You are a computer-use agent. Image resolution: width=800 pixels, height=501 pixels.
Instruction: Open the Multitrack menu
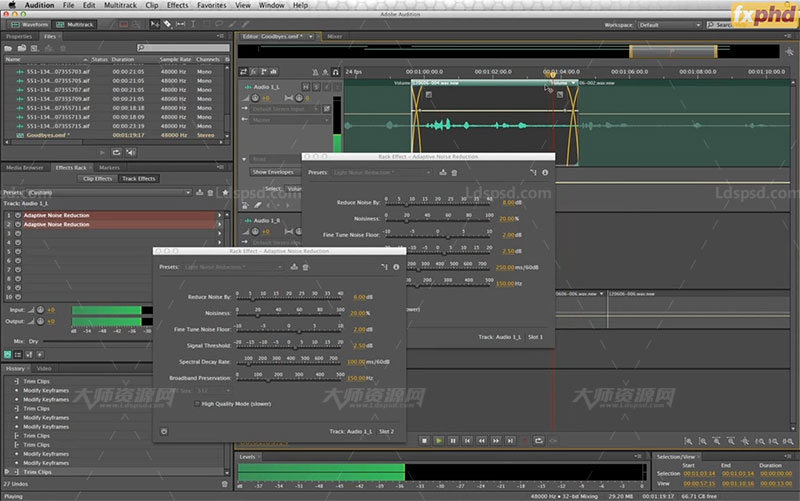[x=120, y=5]
